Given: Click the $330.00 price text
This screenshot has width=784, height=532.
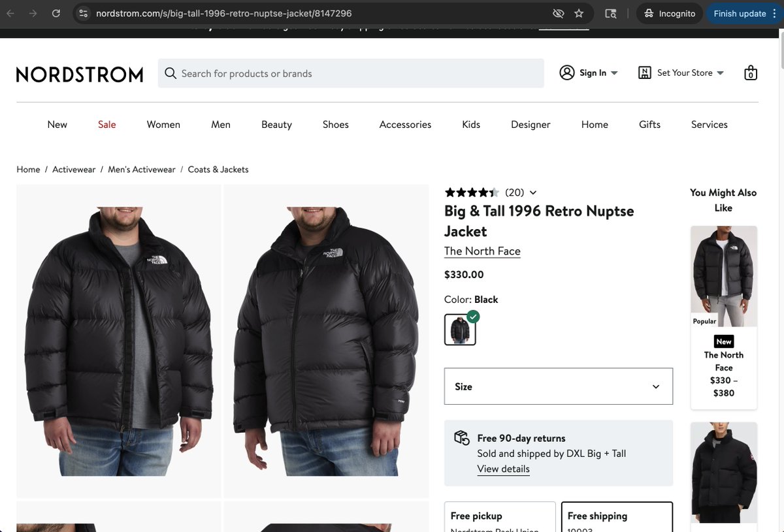Looking at the screenshot, I should point(464,275).
